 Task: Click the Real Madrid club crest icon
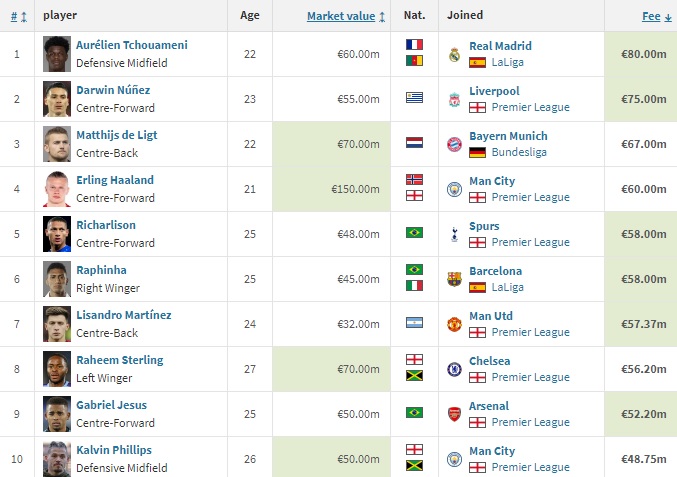(454, 54)
